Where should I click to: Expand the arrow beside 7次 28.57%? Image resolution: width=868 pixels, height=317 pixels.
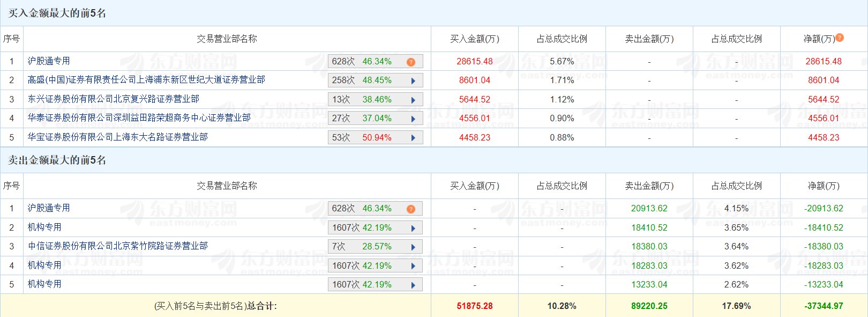click(x=413, y=247)
